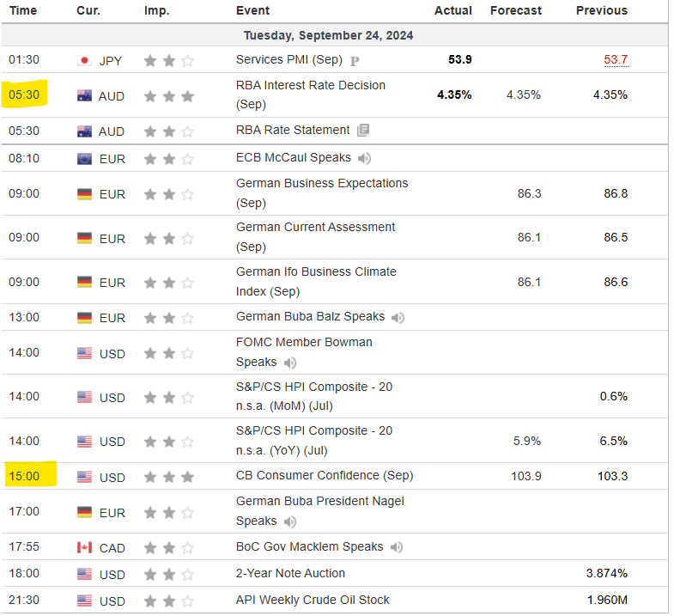Viewport: 674px width, 616px height.
Task: Click the Services PMI previous value 53.7
Action: point(615,60)
